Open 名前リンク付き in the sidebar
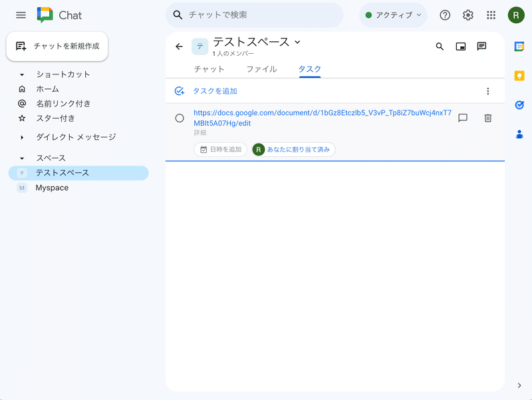This screenshot has height=400, width=532. point(63,104)
